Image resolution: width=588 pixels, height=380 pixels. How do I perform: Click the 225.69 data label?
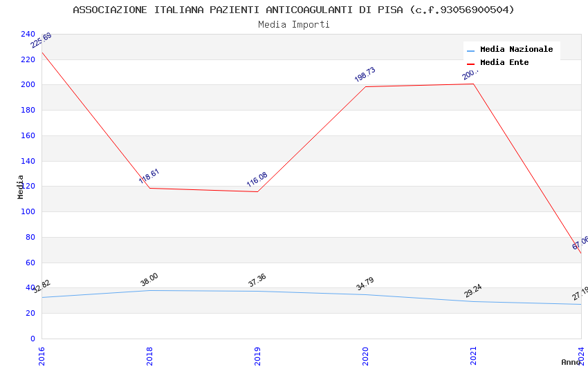[41, 41]
